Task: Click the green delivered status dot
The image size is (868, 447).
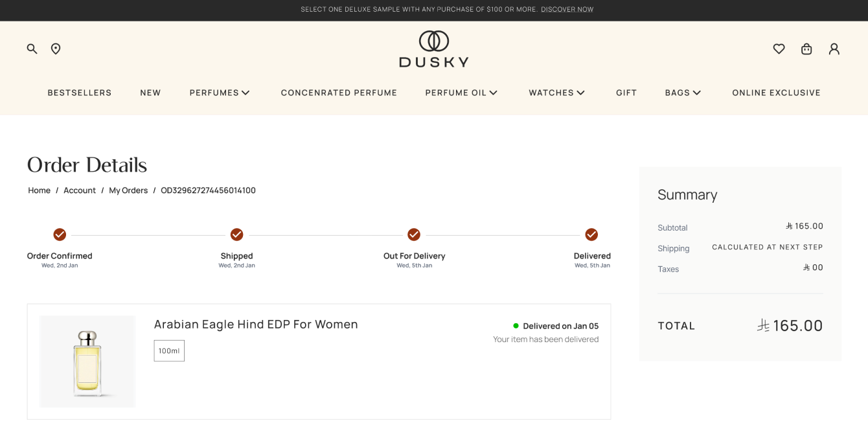Action: point(516,325)
